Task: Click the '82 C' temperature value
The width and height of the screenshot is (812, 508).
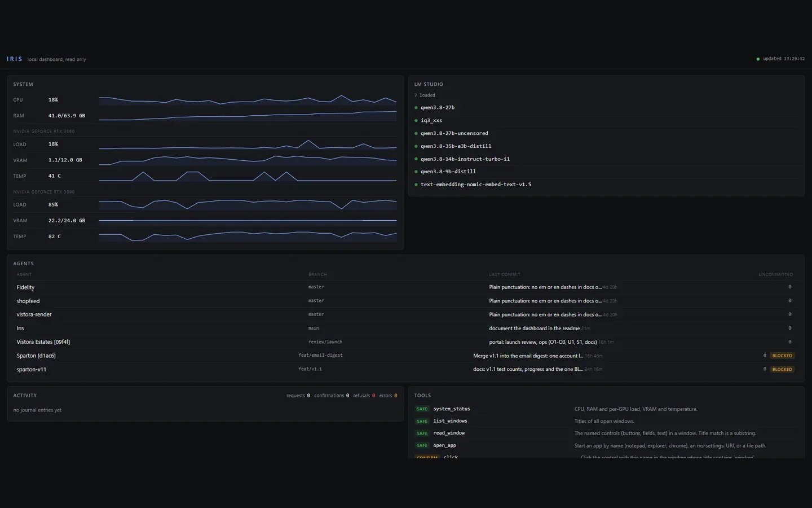Action: [54, 237]
